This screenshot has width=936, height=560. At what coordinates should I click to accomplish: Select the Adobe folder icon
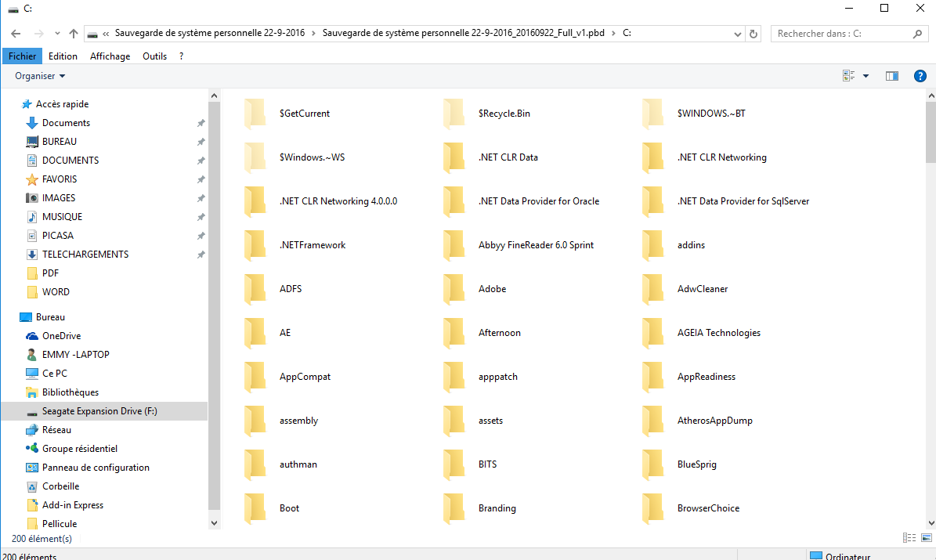coord(454,289)
